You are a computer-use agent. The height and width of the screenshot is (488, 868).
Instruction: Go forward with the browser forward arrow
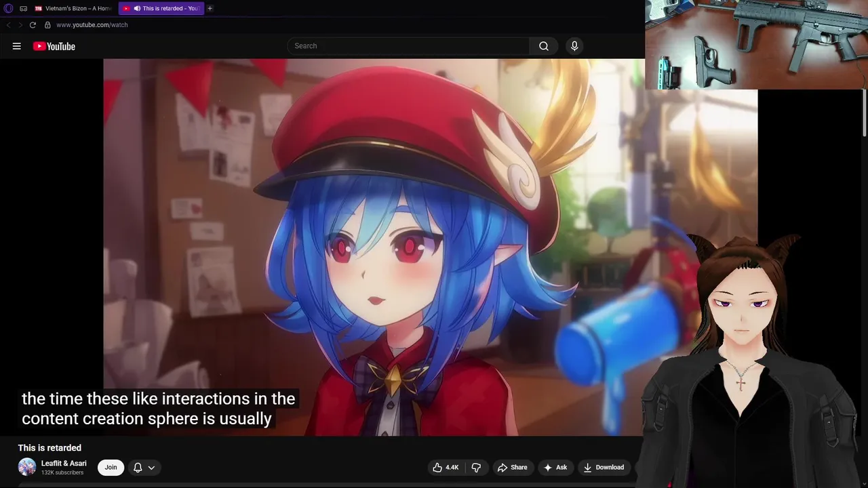[x=20, y=25]
